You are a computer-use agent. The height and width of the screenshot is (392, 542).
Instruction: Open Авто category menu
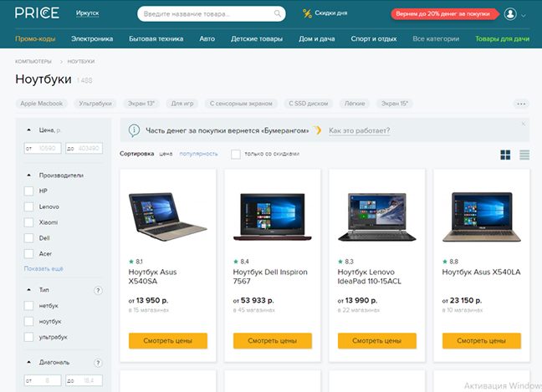point(207,38)
